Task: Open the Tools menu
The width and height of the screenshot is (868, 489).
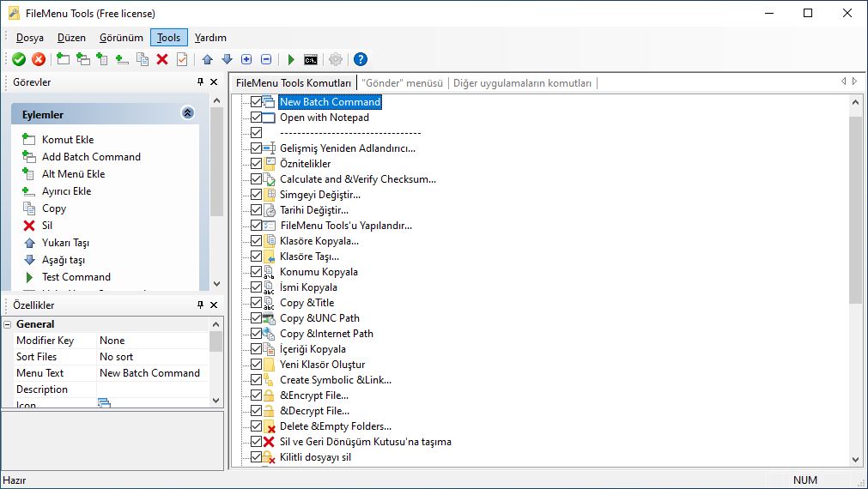Action: (169, 38)
